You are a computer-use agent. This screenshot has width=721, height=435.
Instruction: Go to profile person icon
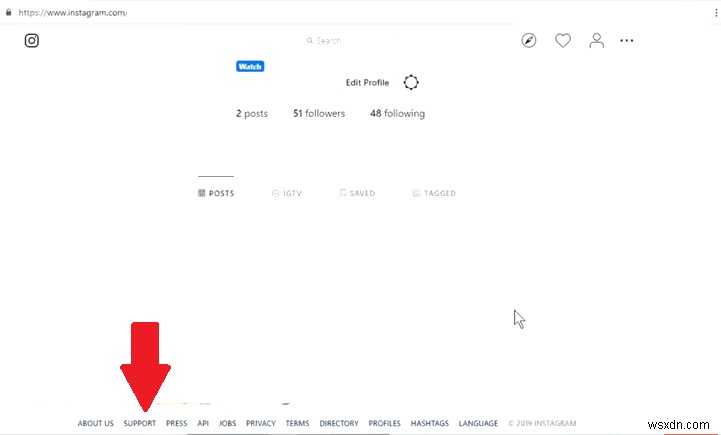[597, 40]
